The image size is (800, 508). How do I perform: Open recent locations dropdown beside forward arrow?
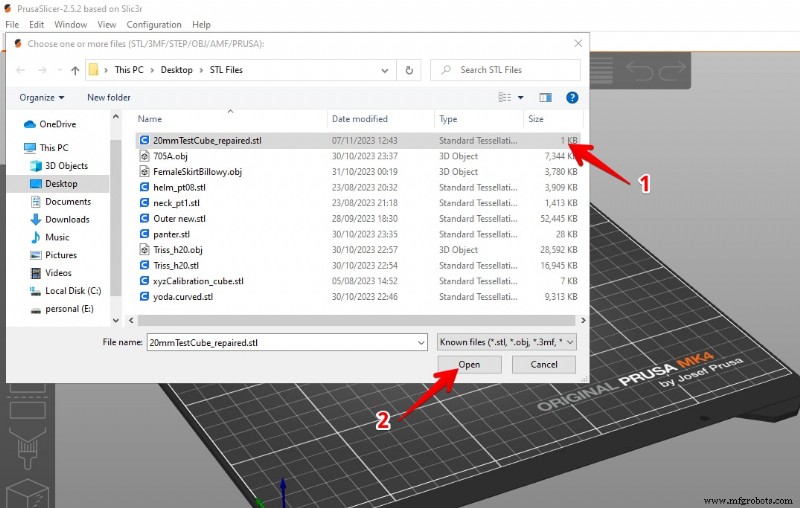click(60, 70)
